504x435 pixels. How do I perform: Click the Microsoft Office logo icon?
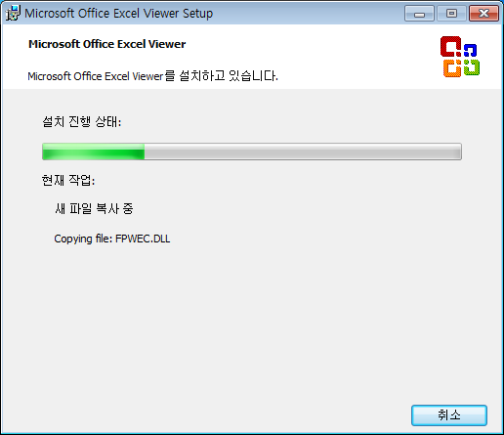(x=460, y=57)
